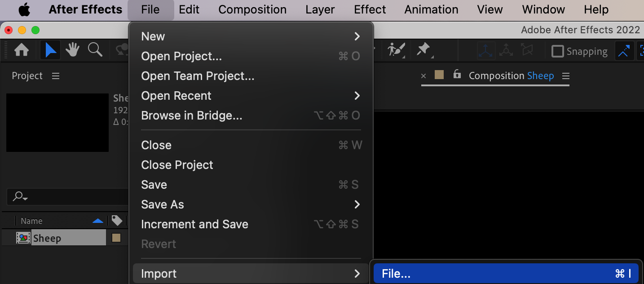This screenshot has width=644, height=284.
Task: Toggle the Composition Sheep panel lock
Action: click(x=457, y=75)
